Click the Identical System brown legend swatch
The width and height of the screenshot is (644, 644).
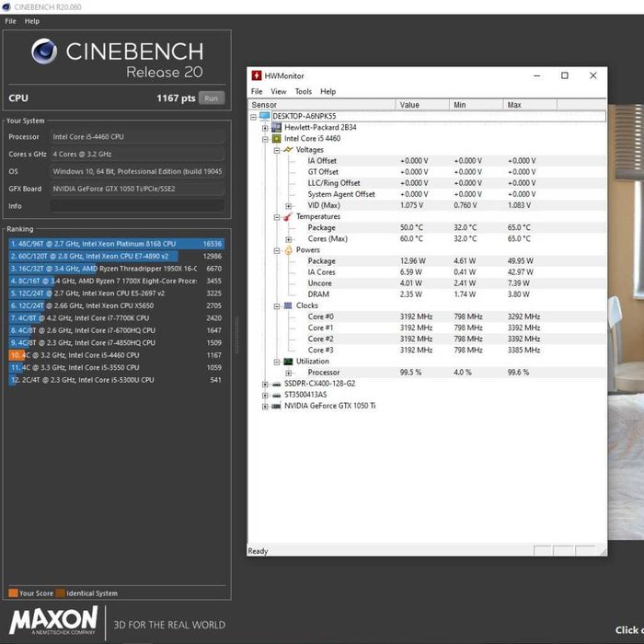[x=61, y=593]
